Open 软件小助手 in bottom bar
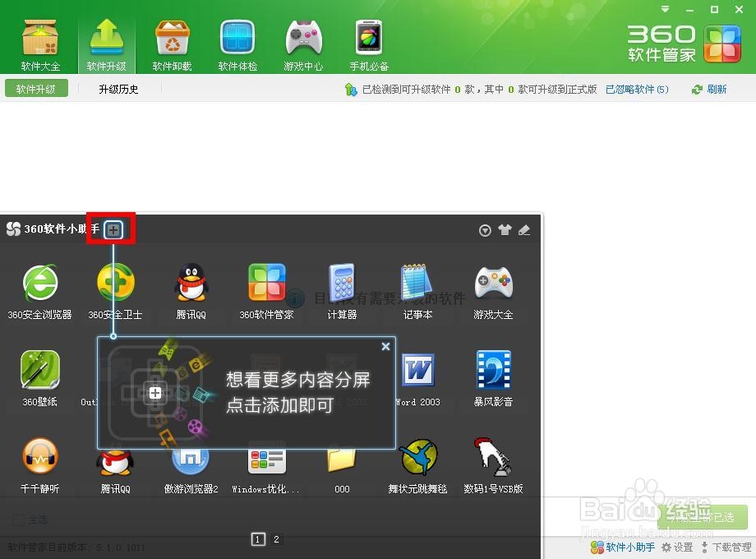 tap(623, 547)
